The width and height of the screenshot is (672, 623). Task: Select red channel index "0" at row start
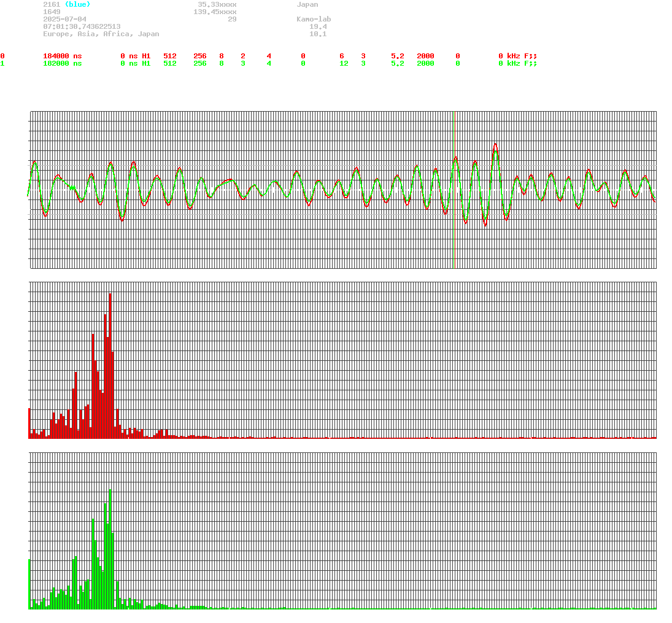pyautogui.click(x=2, y=56)
